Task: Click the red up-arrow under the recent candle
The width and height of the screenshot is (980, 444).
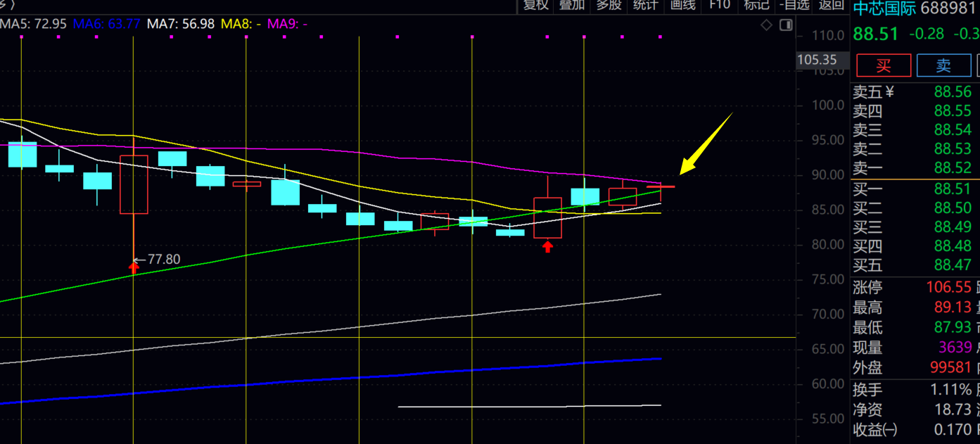Action: 547,246
